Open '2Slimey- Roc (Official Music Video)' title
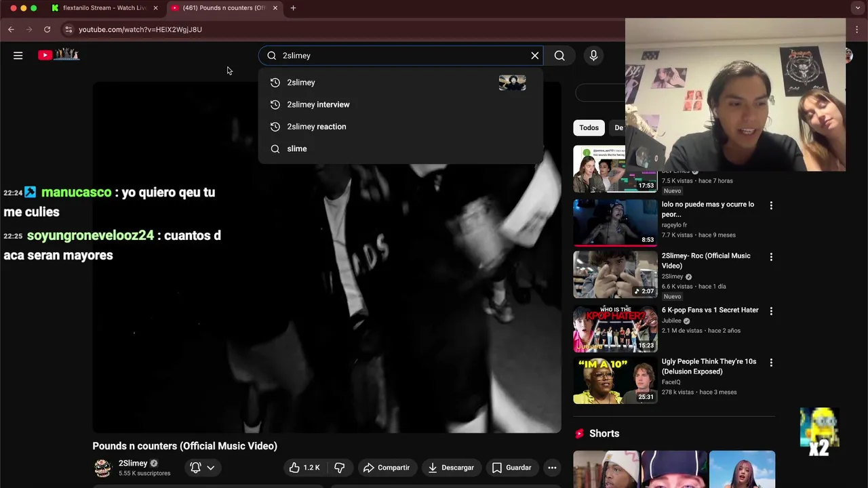Screen dimensions: 868x488 (706, 261)
